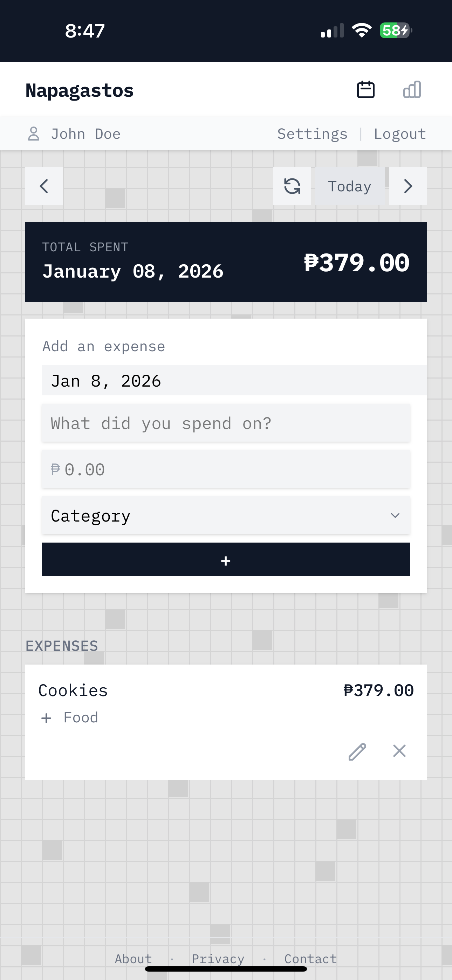452x980 pixels.
Task: Delete the Cookies expense with X icon
Action: 399,751
